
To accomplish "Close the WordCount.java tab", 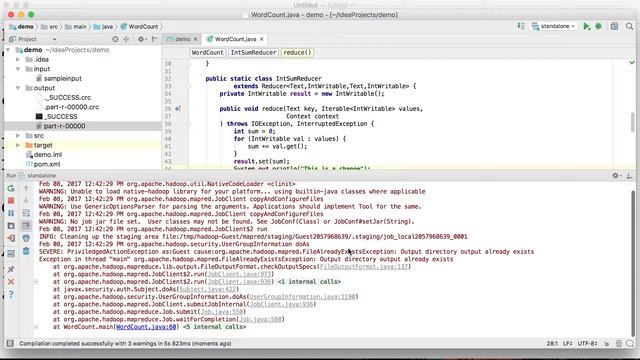I will [262, 39].
